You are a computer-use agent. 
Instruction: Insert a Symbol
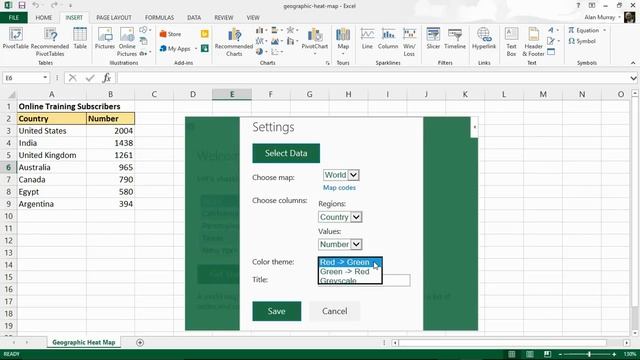coord(582,41)
